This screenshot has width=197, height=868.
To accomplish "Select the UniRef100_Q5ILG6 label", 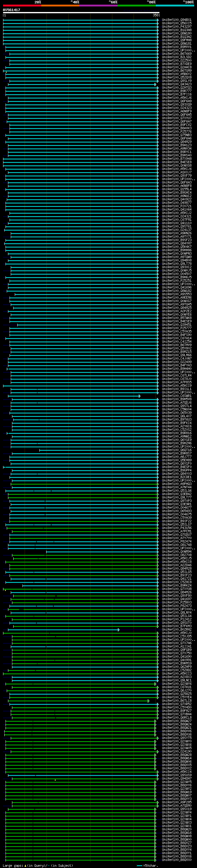I will pos(176,491).
